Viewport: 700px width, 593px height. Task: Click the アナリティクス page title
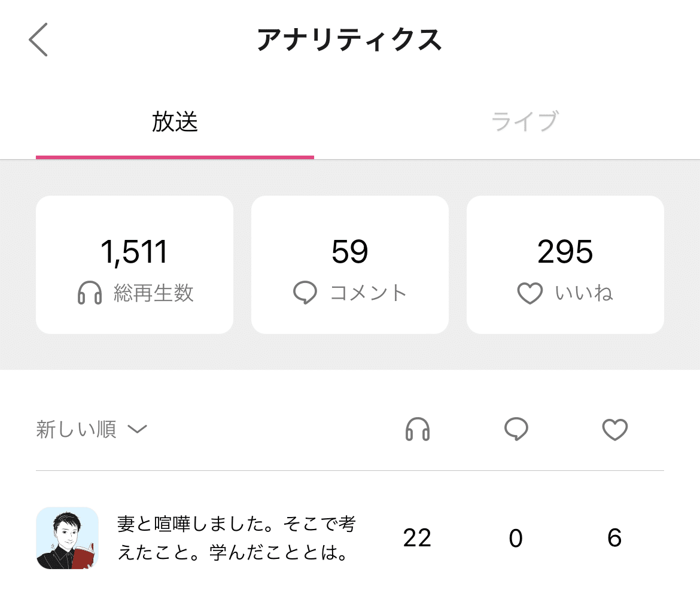click(349, 40)
